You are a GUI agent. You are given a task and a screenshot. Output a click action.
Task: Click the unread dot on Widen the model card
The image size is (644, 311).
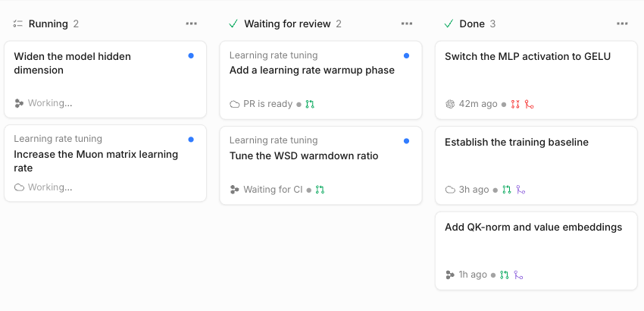[191, 55]
